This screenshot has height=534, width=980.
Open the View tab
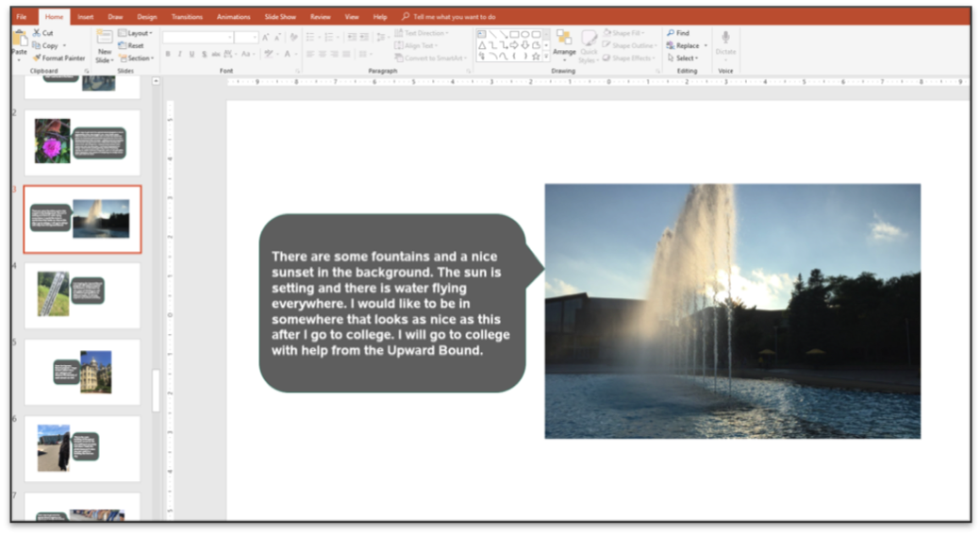pos(352,17)
